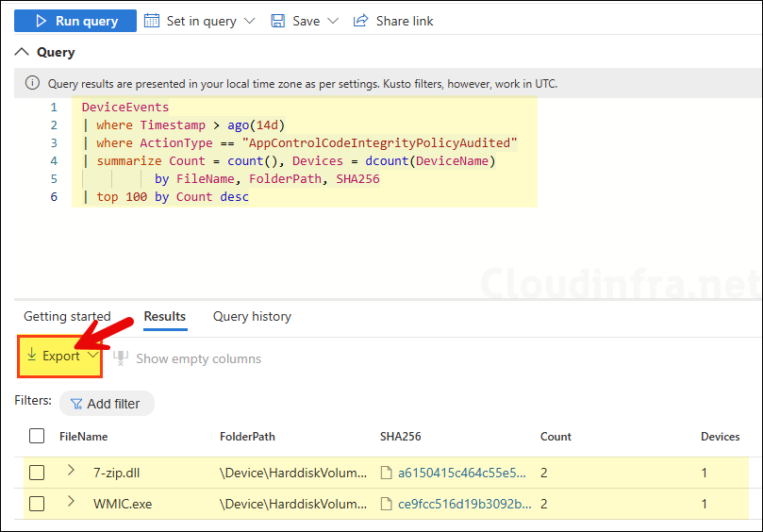Click the Add filter funnel icon
Viewport: 763px width, 532px height.
point(76,404)
